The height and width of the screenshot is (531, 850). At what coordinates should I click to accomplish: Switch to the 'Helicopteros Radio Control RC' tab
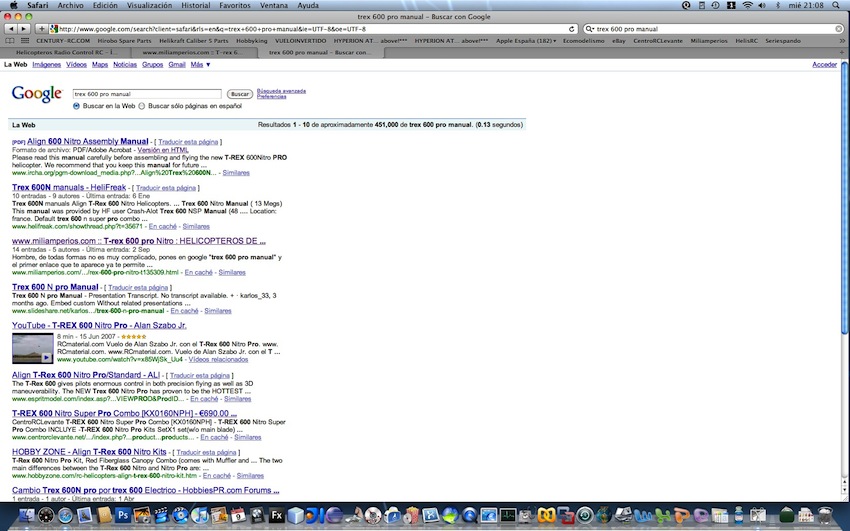[x=65, y=52]
